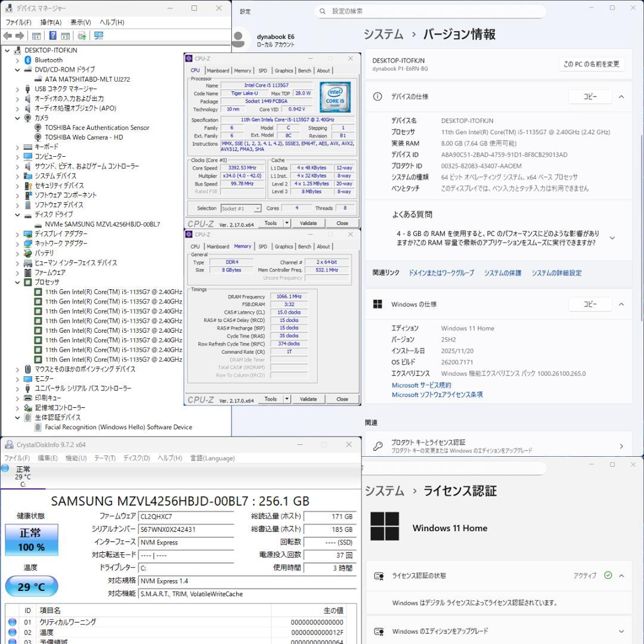This screenshot has height=644, width=644.
Task: Click the Windows logo under Windows の仕様
Action: pos(377,304)
